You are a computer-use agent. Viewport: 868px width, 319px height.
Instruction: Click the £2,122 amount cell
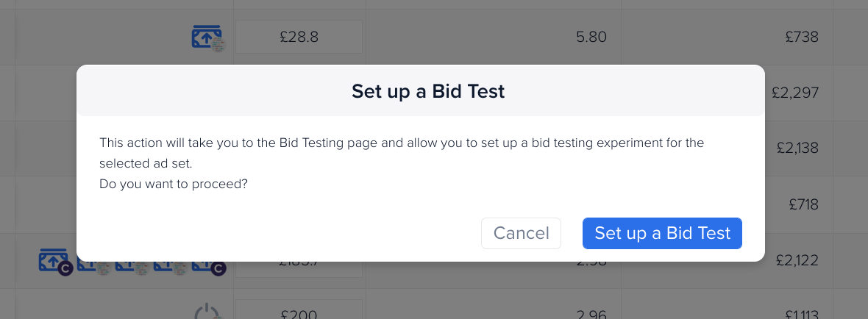pyautogui.click(x=799, y=260)
